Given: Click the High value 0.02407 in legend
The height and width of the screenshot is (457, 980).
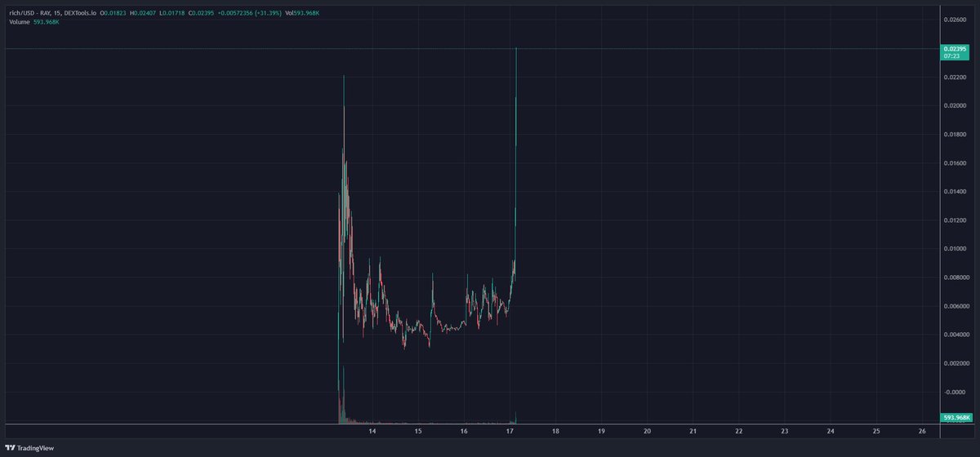Looking at the screenshot, I should (144, 13).
